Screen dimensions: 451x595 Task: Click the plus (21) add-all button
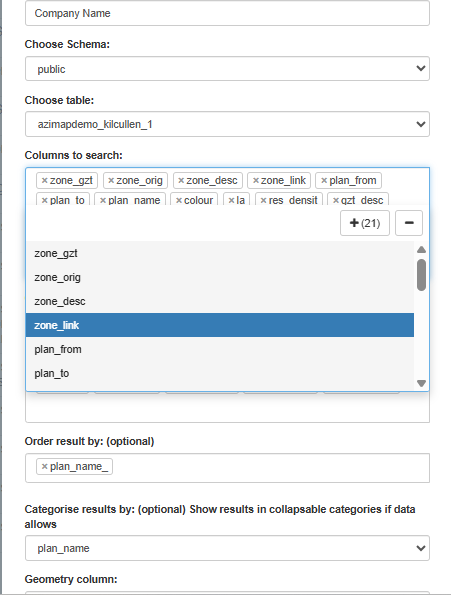[x=365, y=223]
